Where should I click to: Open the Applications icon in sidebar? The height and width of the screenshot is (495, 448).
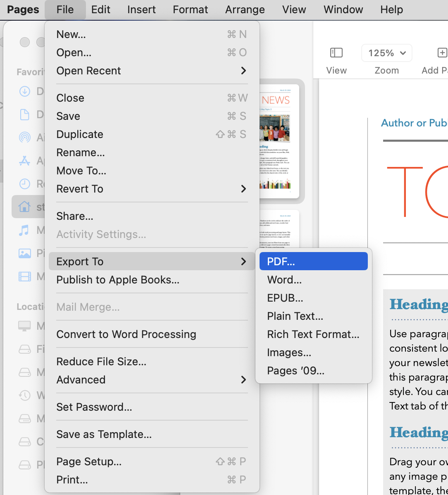tap(25, 161)
